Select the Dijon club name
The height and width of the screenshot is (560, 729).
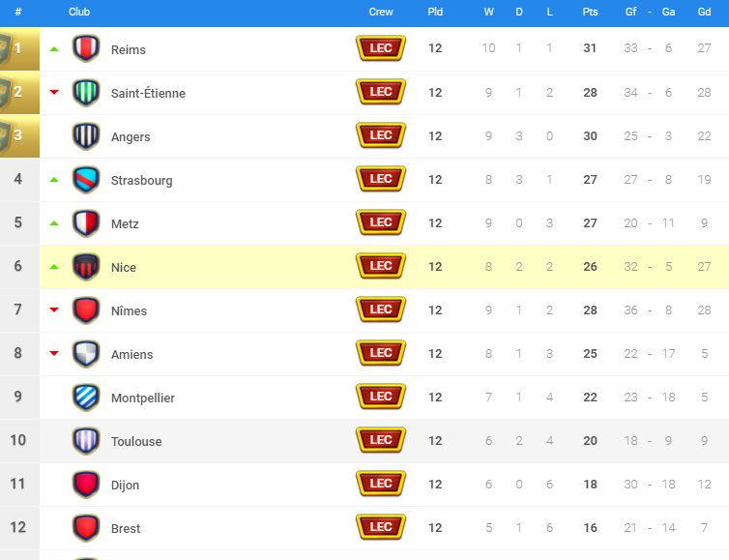click(x=125, y=486)
